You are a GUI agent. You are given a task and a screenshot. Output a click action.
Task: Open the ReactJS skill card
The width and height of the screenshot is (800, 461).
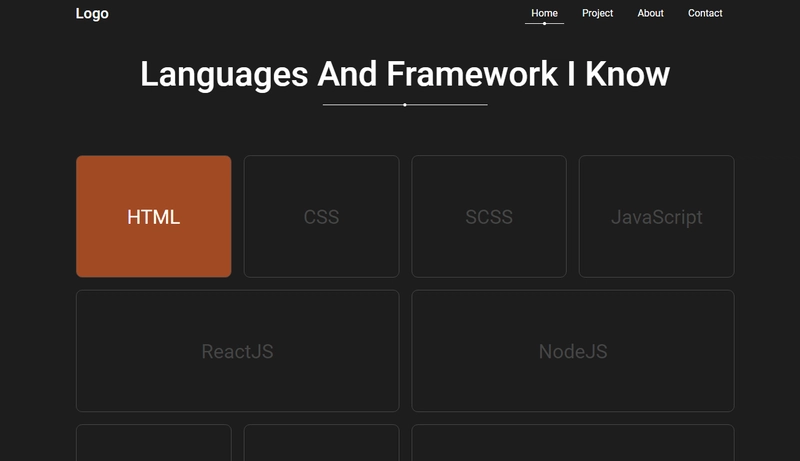tap(237, 351)
